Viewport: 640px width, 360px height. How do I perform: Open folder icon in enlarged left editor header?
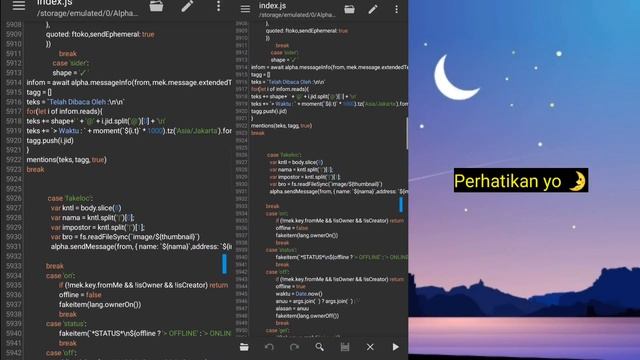point(156,6)
